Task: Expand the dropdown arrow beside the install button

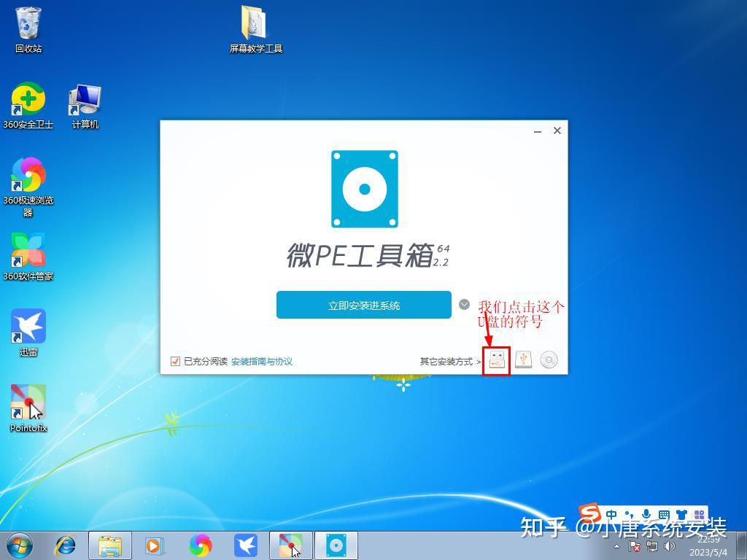Action: point(465,304)
